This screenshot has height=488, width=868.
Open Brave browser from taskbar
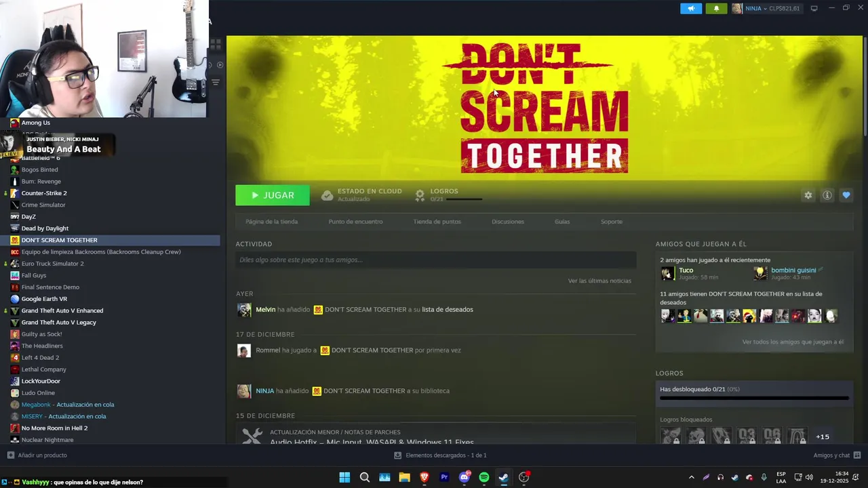pos(425,477)
